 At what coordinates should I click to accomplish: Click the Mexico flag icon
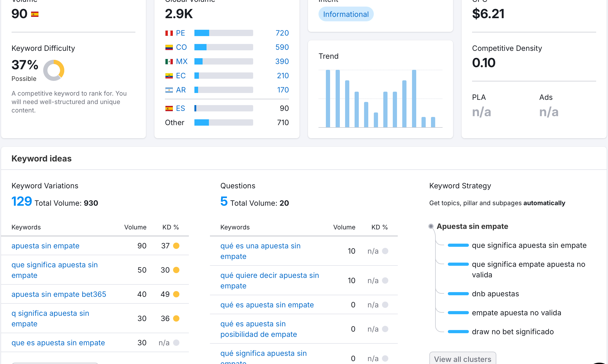[169, 62]
